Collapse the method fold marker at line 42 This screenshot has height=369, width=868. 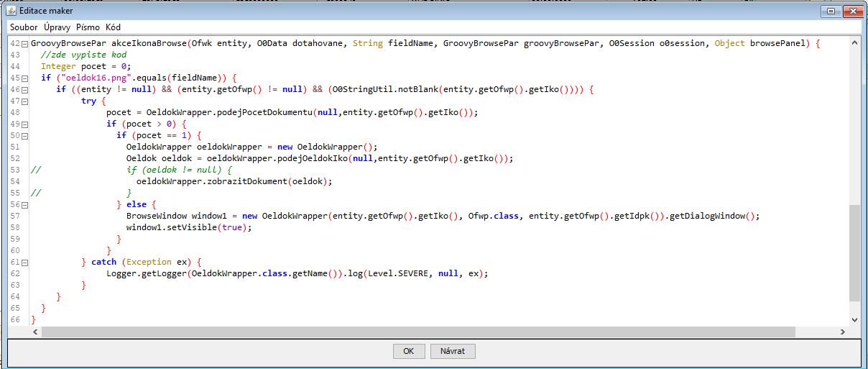pos(24,45)
